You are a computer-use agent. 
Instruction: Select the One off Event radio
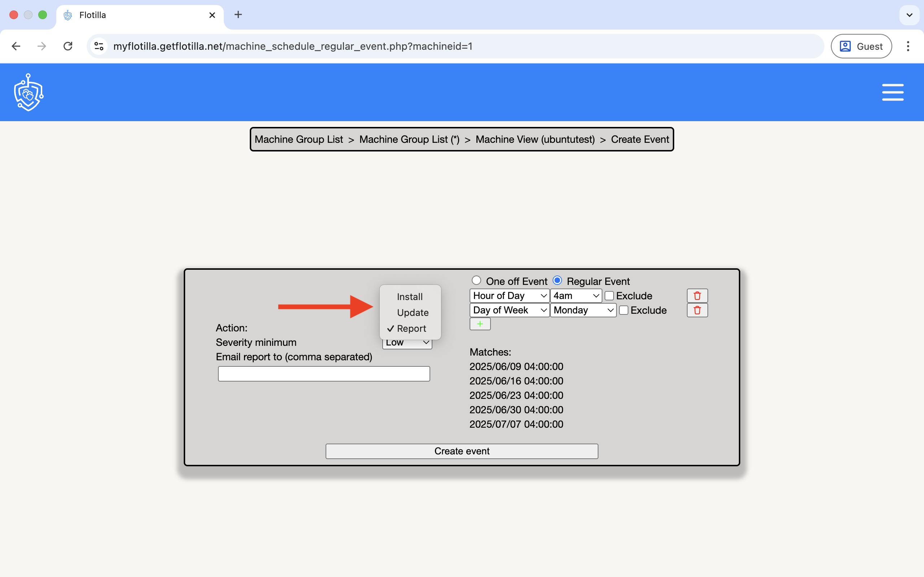point(476,281)
